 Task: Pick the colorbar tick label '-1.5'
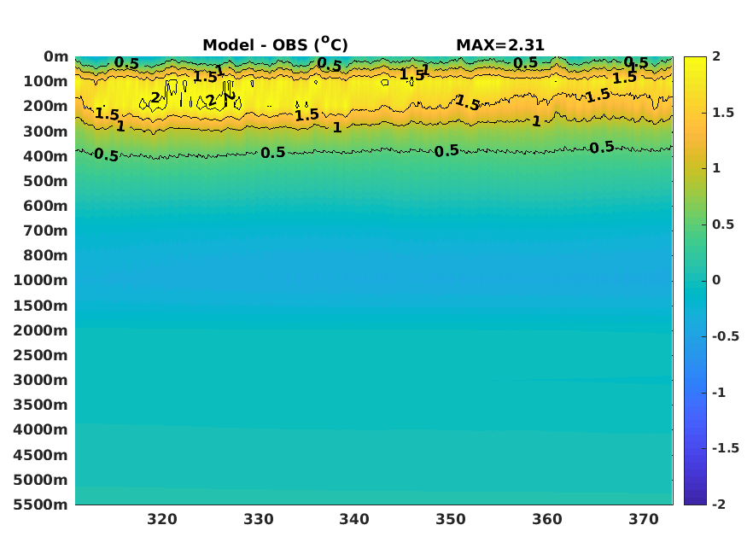726,448
